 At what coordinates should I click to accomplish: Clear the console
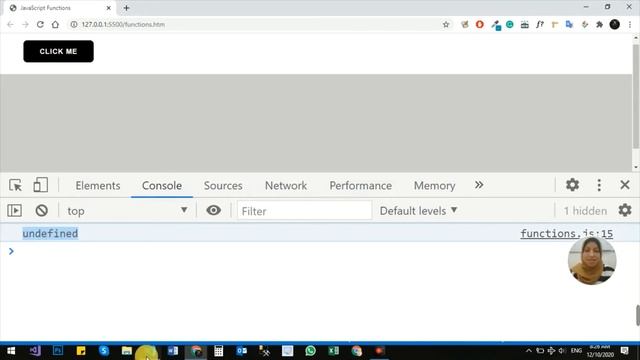[x=41, y=211]
